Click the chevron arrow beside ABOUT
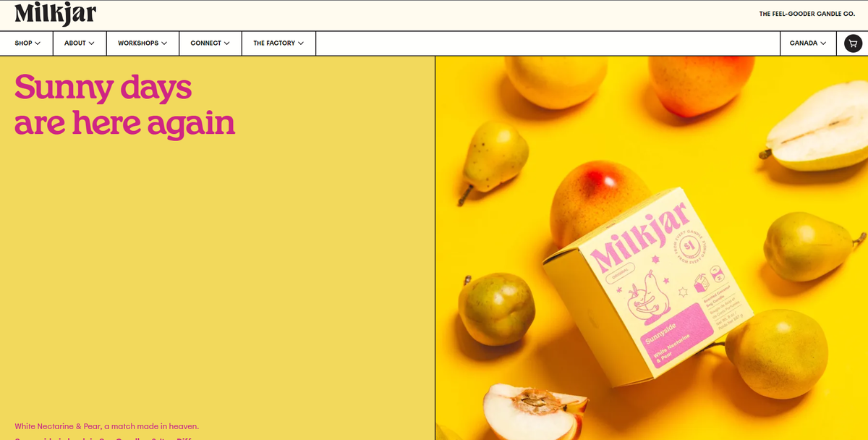 [x=91, y=43]
